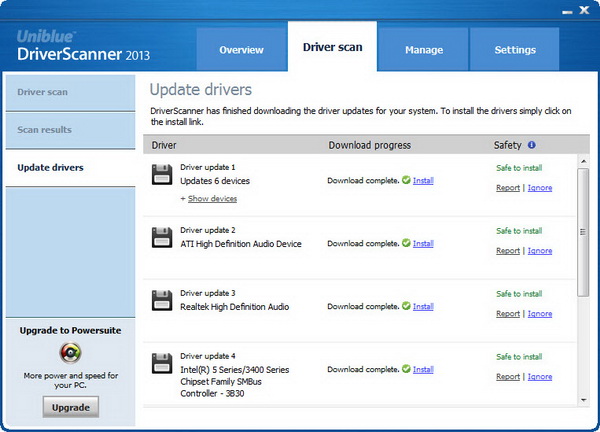The height and width of the screenshot is (432, 600).
Task: Click the floppy disk icon for ATI High Definition Audio
Action: coord(162,237)
